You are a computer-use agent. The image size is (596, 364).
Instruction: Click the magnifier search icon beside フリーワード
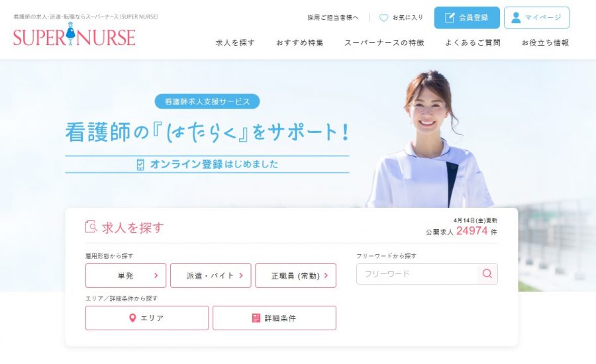487,273
